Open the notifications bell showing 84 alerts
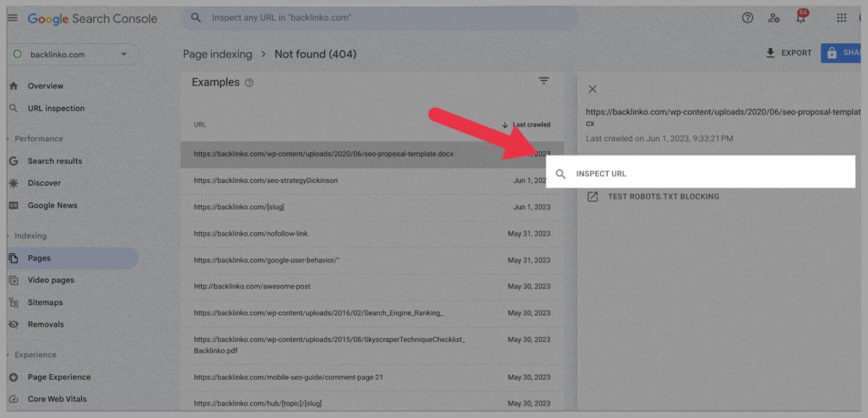 coord(801,18)
